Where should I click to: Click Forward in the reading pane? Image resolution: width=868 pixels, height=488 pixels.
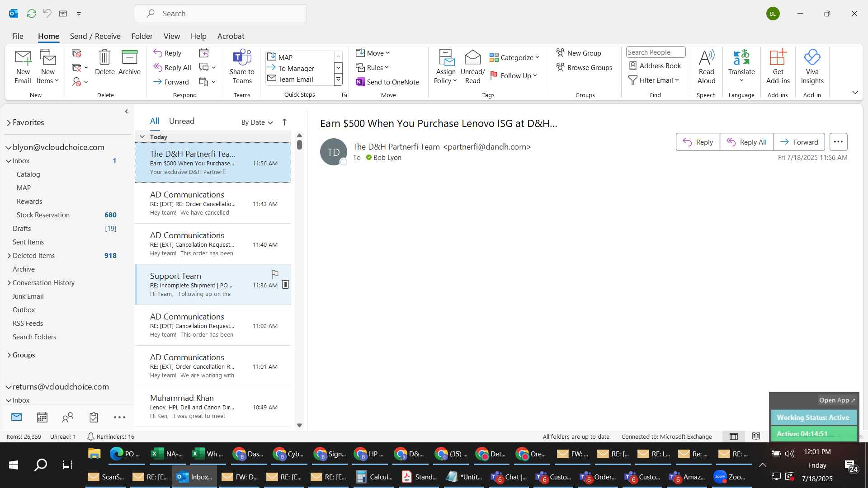tap(799, 142)
